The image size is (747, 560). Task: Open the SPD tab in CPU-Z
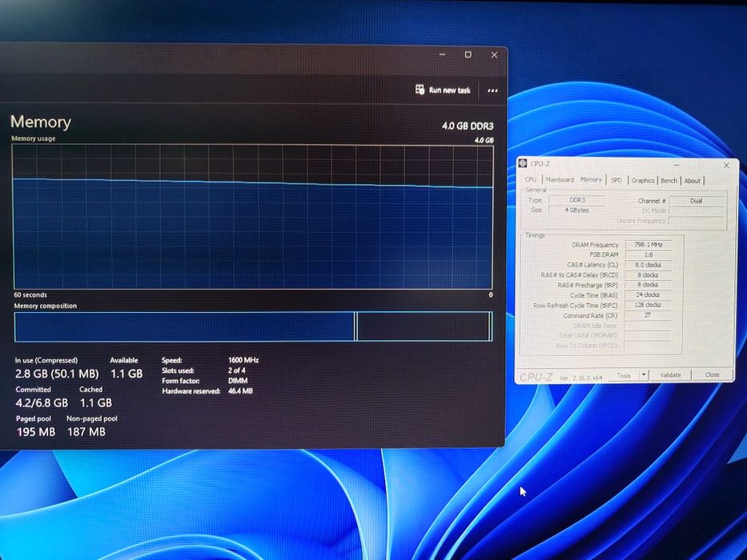(616, 180)
